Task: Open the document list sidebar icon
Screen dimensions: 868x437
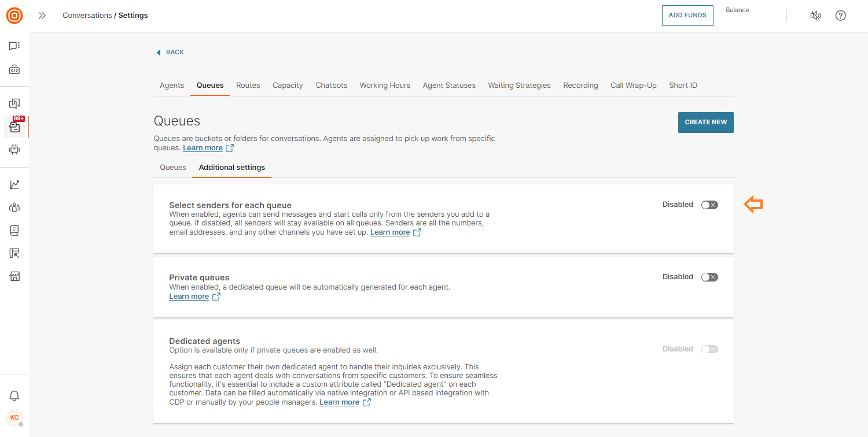Action: [14, 231]
